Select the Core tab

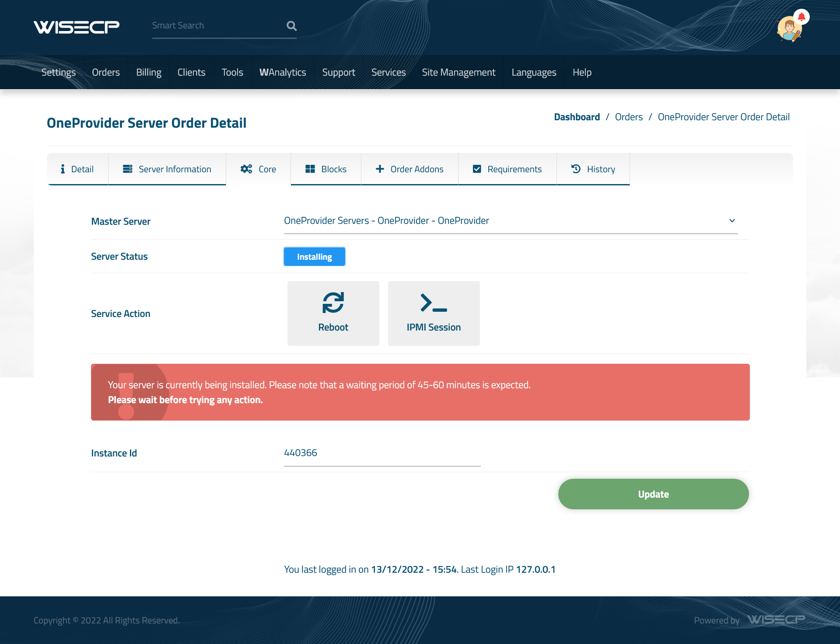coord(259,169)
